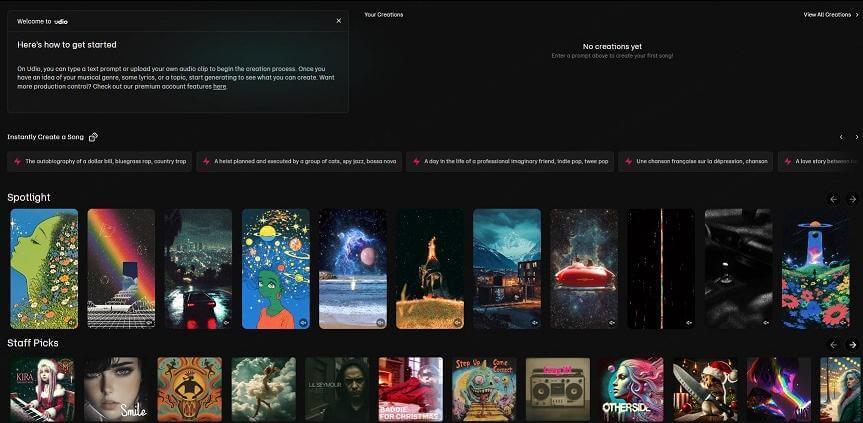Click the Instantly Create a Song label

(x=45, y=137)
